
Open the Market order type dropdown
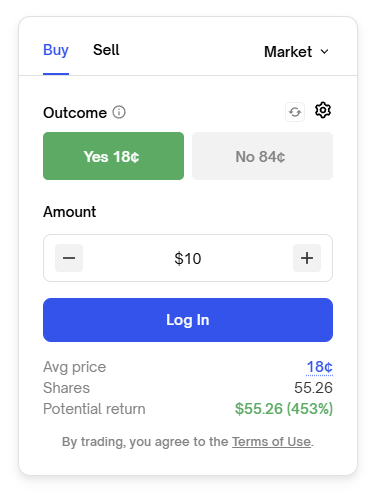(x=296, y=52)
